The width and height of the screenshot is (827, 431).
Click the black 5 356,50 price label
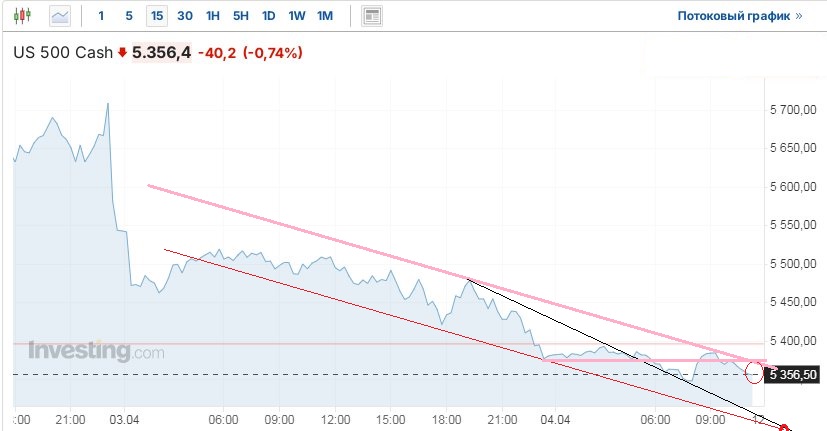pos(793,374)
